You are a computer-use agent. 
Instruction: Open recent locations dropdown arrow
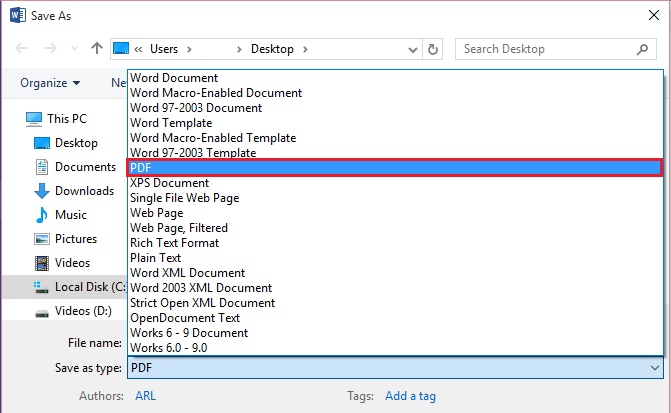coord(74,49)
